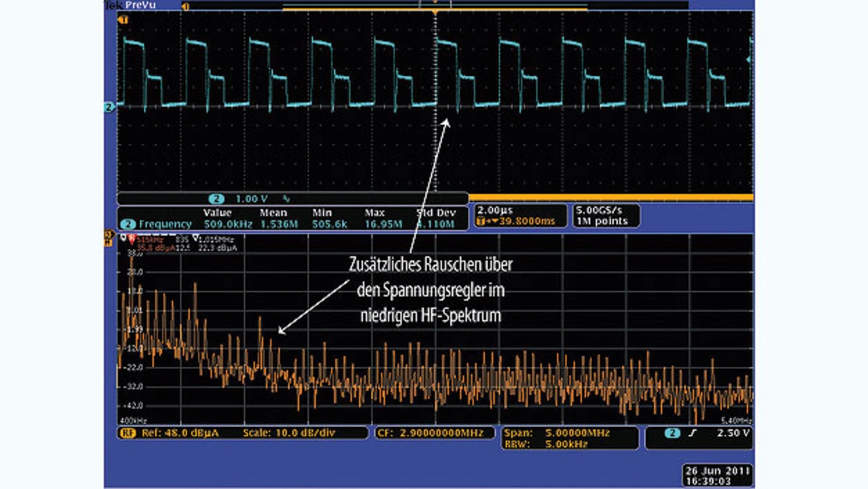This screenshot has width=868, height=489.
Task: Click the channel 2 badge beside 1.00 V
Action: tap(216, 199)
